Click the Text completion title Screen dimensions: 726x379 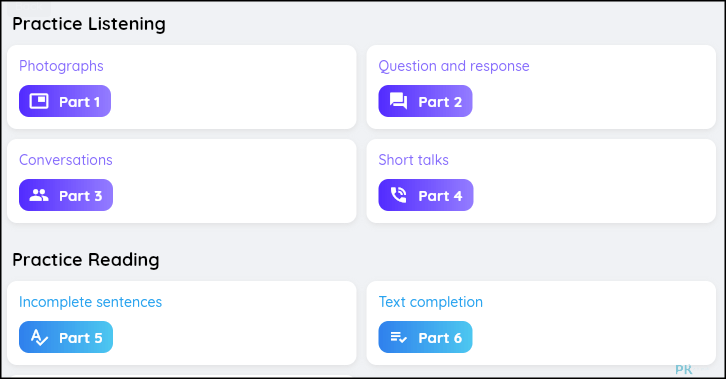(x=431, y=302)
